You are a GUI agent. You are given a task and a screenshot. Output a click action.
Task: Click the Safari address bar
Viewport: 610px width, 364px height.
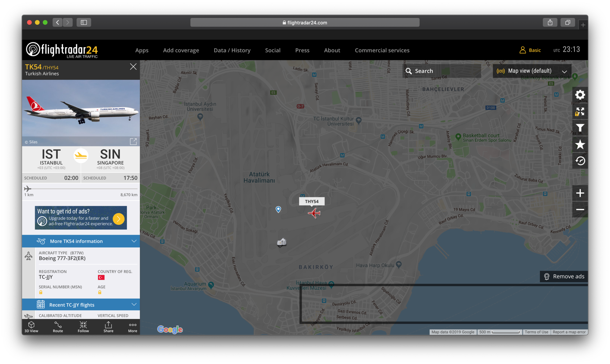click(x=305, y=22)
